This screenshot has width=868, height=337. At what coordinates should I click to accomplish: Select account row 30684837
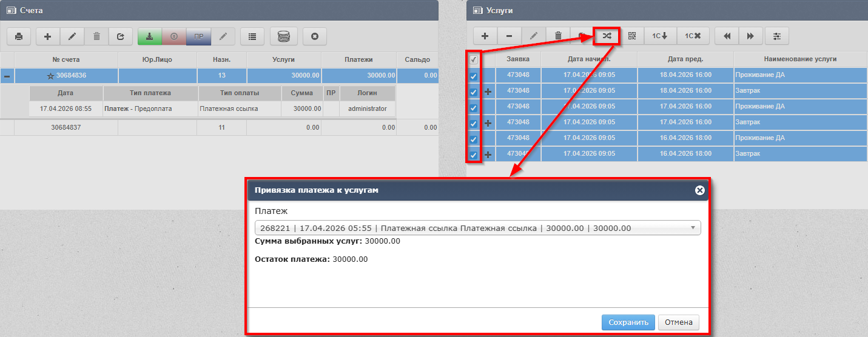click(x=66, y=128)
